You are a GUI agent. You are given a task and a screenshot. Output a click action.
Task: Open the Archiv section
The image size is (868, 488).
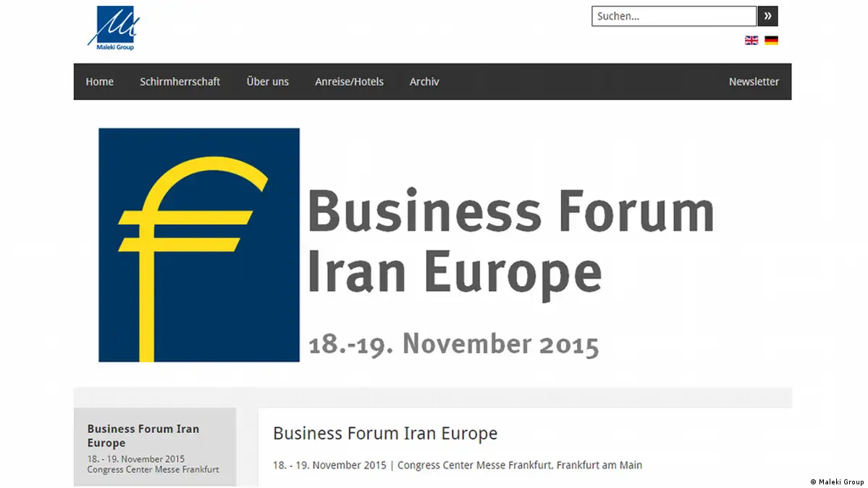[x=424, y=82]
